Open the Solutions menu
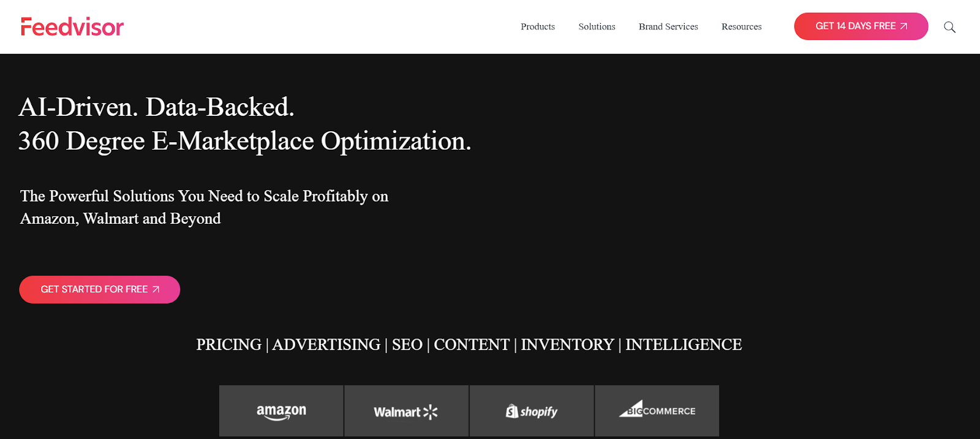 [x=597, y=27]
